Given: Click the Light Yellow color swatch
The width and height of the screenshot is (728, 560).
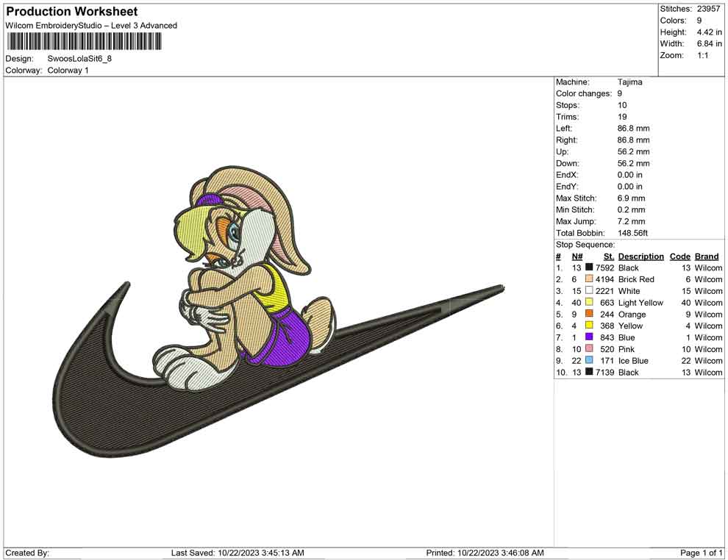Looking at the screenshot, I should click(589, 302).
